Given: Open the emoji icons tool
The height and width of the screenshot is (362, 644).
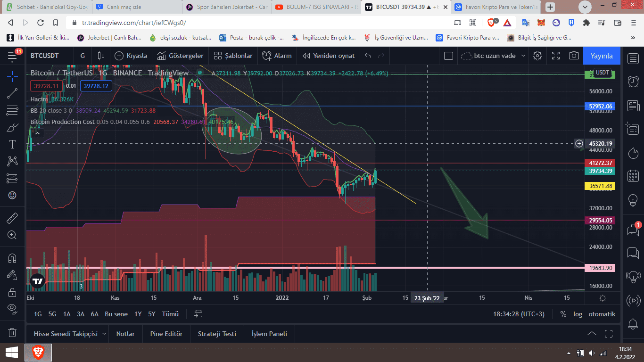Looking at the screenshot, I should click(x=13, y=195).
